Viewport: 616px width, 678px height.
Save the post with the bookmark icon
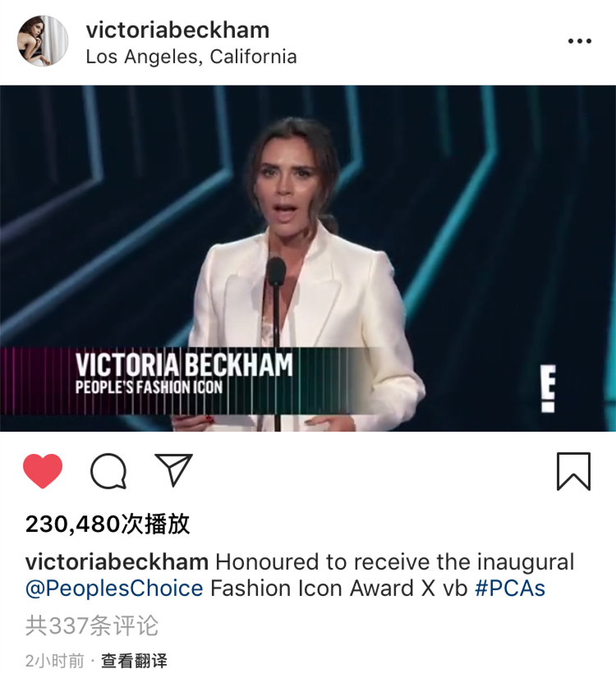(x=573, y=471)
